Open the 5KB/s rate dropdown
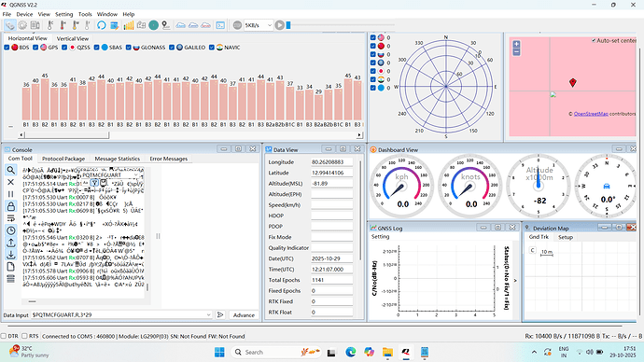The height and width of the screenshot is (362, 644). pos(259,25)
